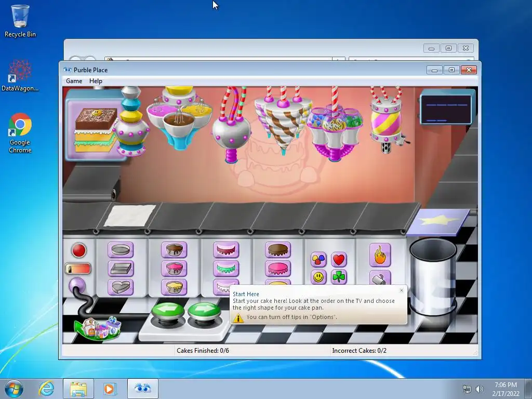Select the square cake pan button
Viewport: 532px width, 399px height.
[x=121, y=269]
